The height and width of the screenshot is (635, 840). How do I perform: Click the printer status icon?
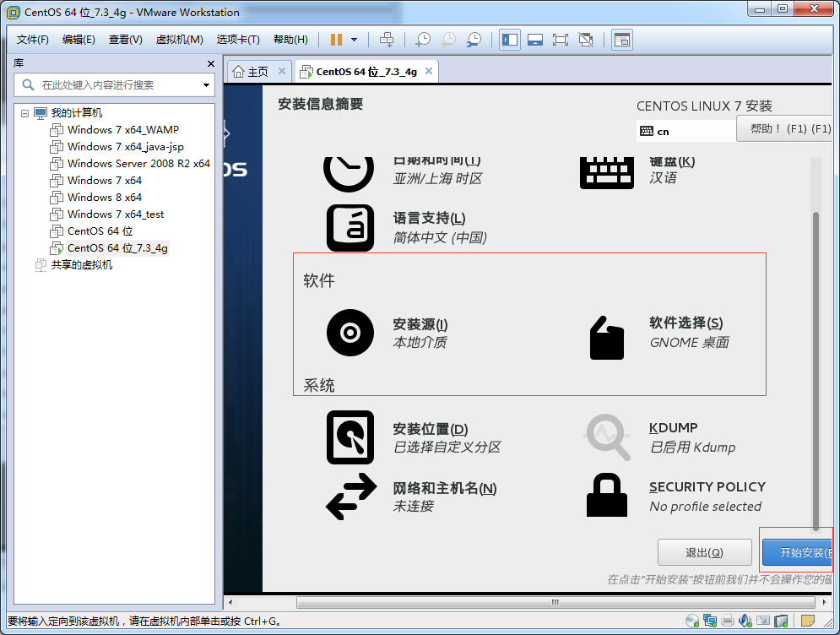(728, 621)
